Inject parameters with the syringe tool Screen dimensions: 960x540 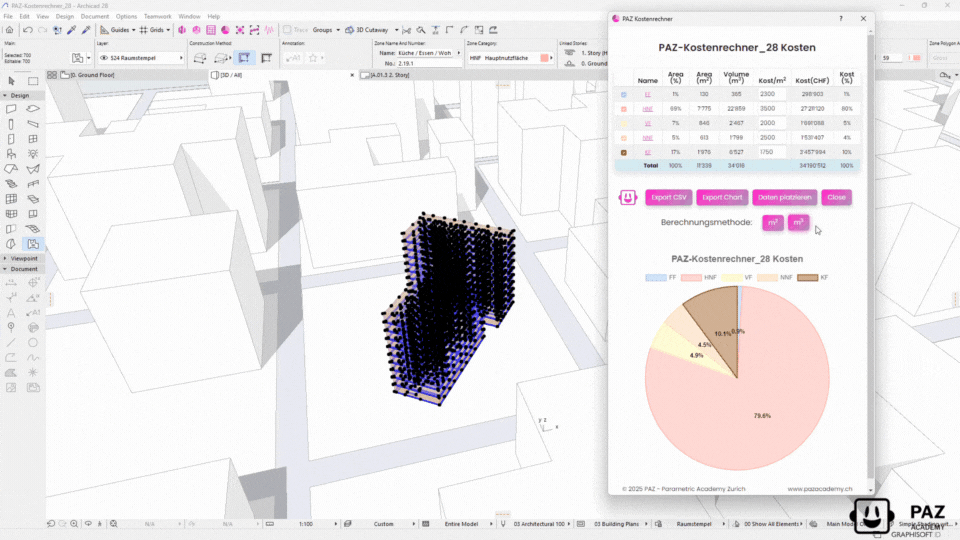pos(86,29)
